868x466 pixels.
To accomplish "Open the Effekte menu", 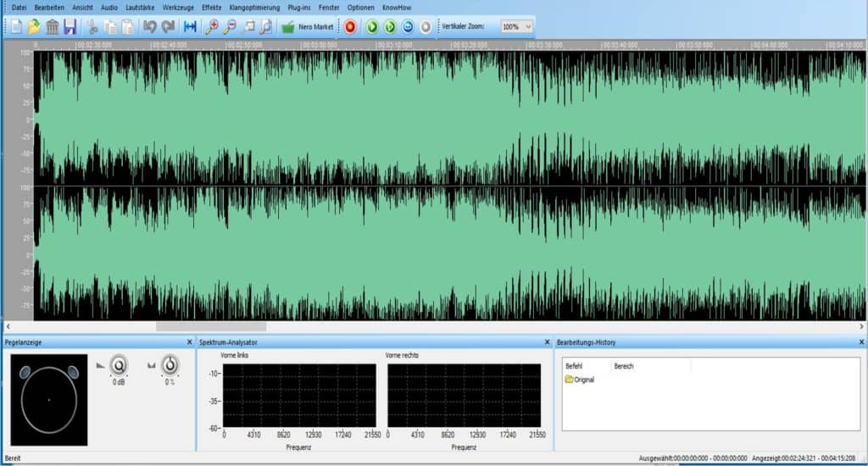I will (x=212, y=7).
